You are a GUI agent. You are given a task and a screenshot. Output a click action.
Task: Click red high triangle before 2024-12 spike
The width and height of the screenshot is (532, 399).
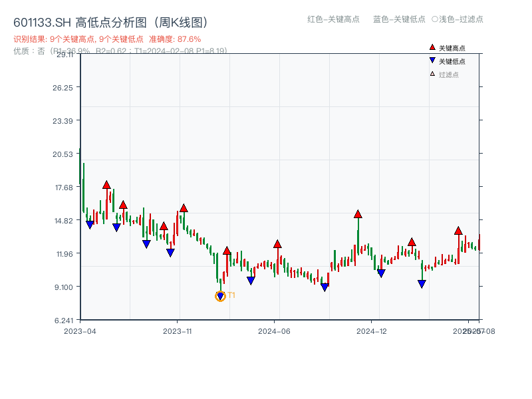point(358,214)
